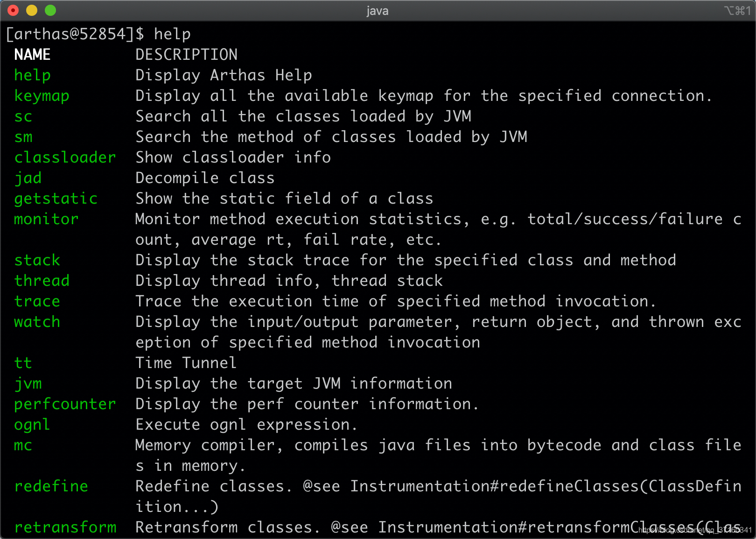Select the 'tt' command name
The width and height of the screenshot is (756, 539).
(x=23, y=363)
